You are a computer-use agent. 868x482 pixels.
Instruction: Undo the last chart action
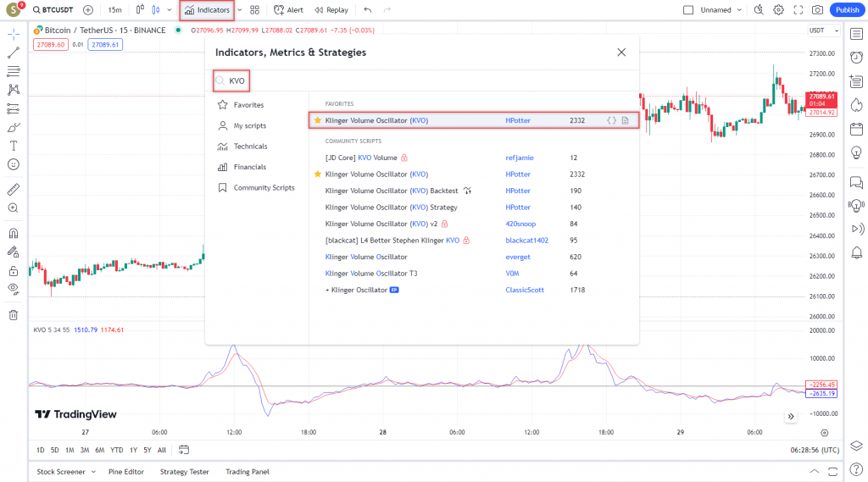coord(368,10)
